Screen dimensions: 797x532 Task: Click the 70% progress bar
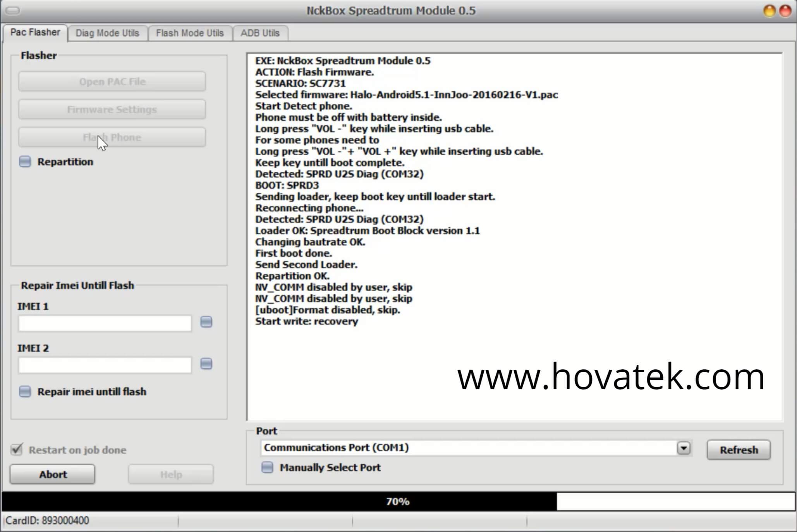398,502
